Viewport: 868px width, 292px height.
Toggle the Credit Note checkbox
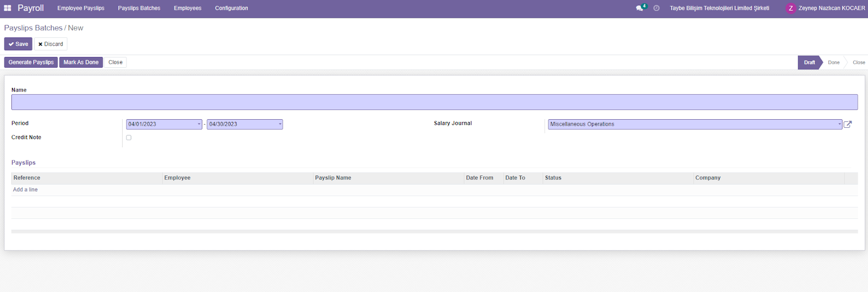129,138
